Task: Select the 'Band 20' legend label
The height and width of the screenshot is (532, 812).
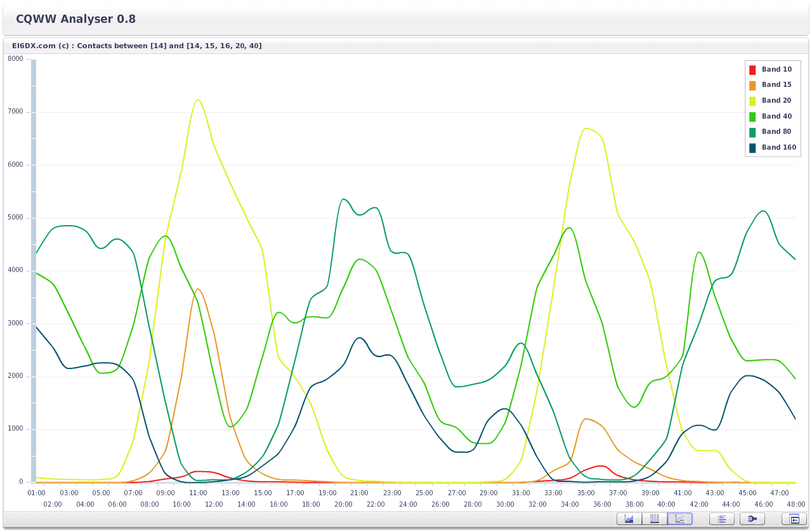Action: click(x=776, y=101)
